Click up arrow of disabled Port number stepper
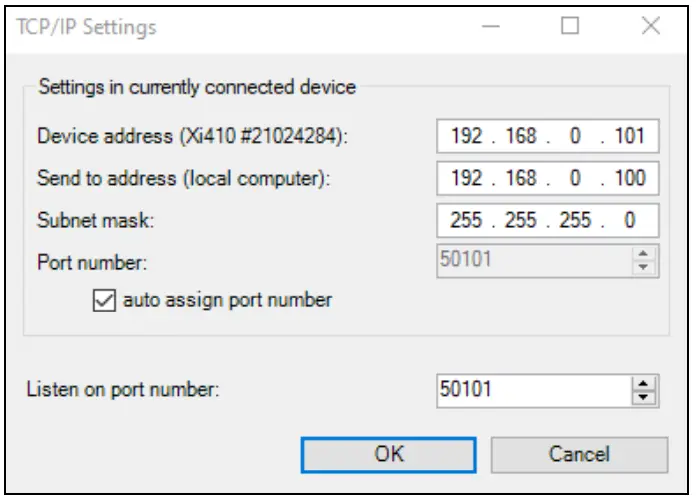696x498 pixels. (x=644, y=255)
